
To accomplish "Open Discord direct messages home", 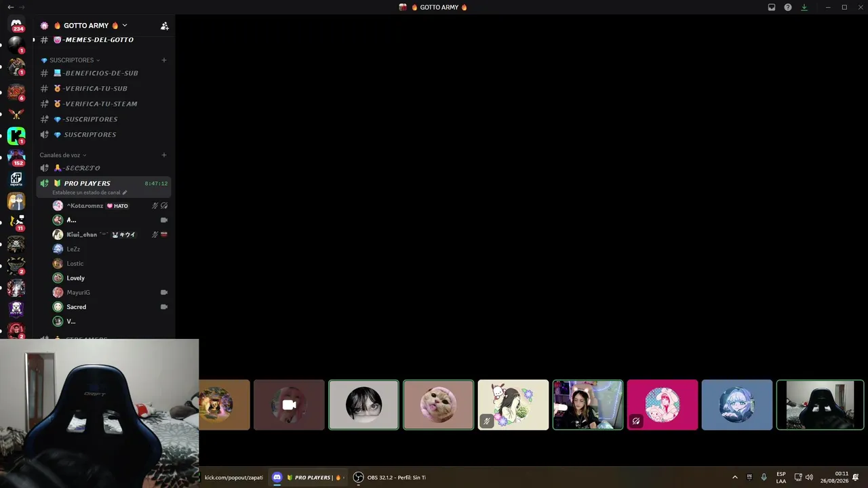I will click(16, 24).
